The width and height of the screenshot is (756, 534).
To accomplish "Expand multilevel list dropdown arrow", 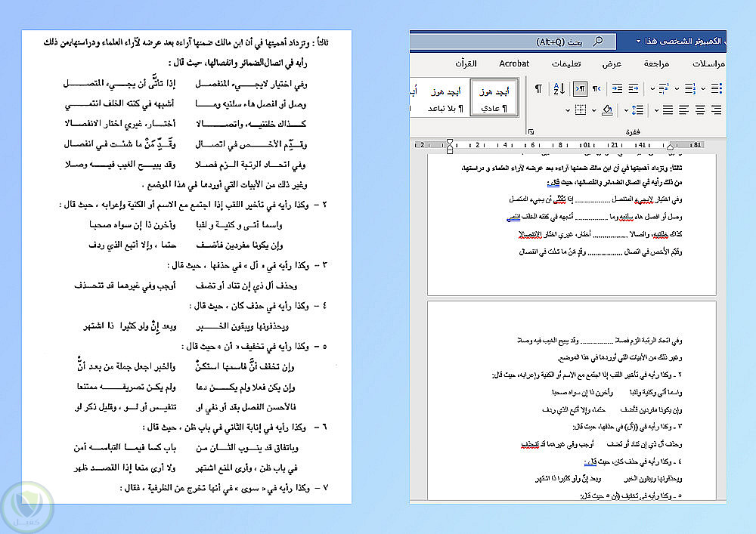I will click(652, 88).
